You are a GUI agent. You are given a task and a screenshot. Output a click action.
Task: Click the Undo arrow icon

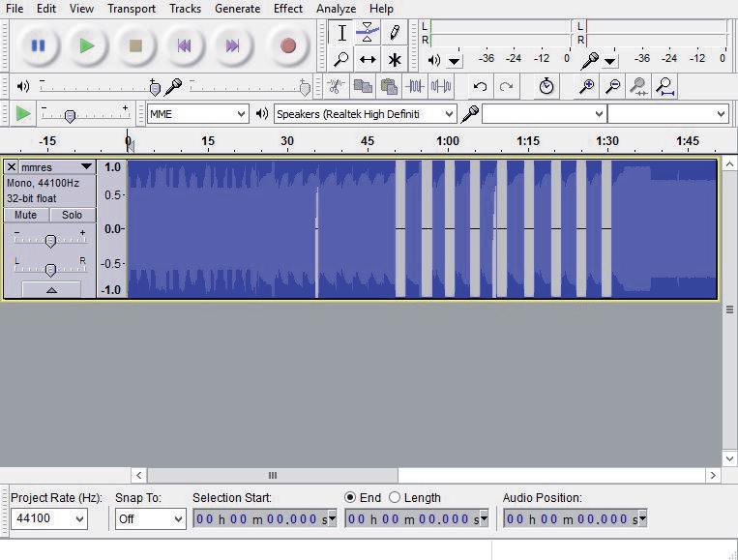coord(480,87)
